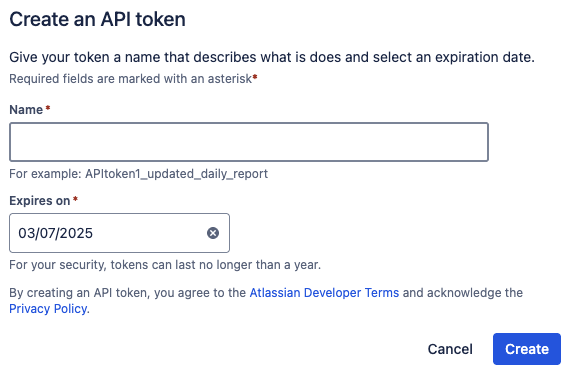Clear the expiration date with the X icon

213,233
